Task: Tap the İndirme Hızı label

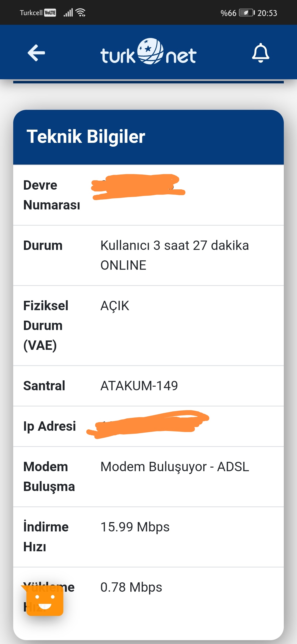Action: point(46,537)
